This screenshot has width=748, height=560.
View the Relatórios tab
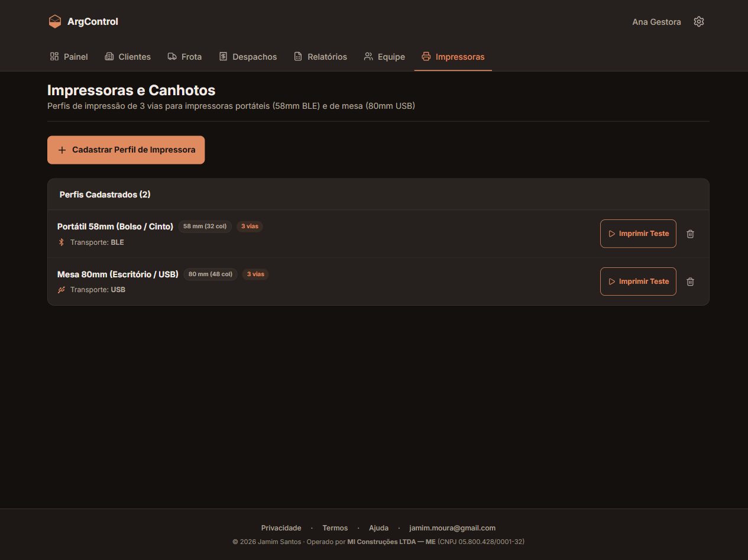(320, 57)
